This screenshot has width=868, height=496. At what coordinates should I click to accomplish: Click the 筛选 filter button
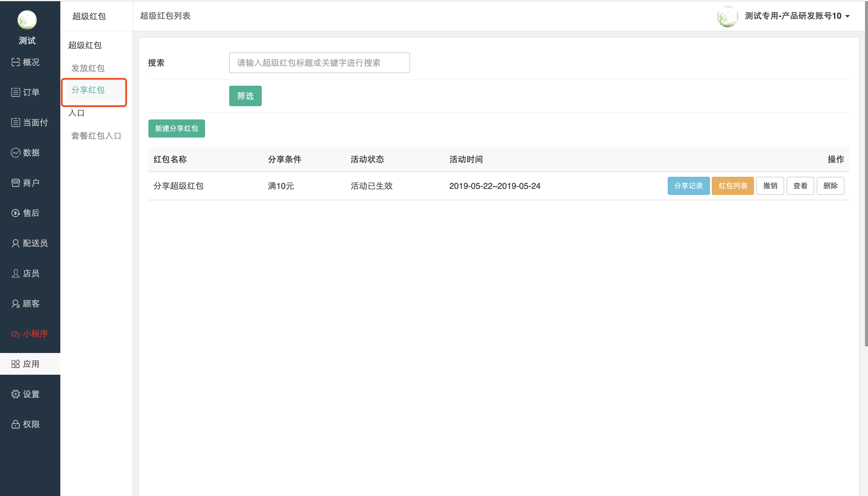245,96
